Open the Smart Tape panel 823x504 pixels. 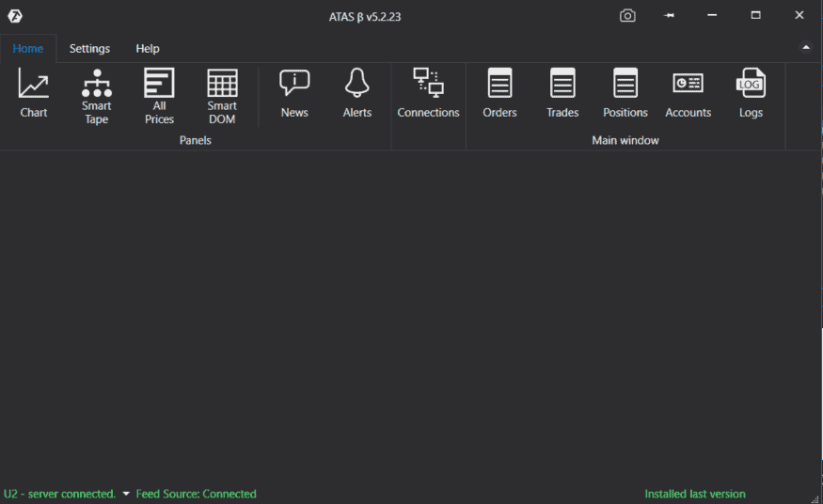click(97, 97)
